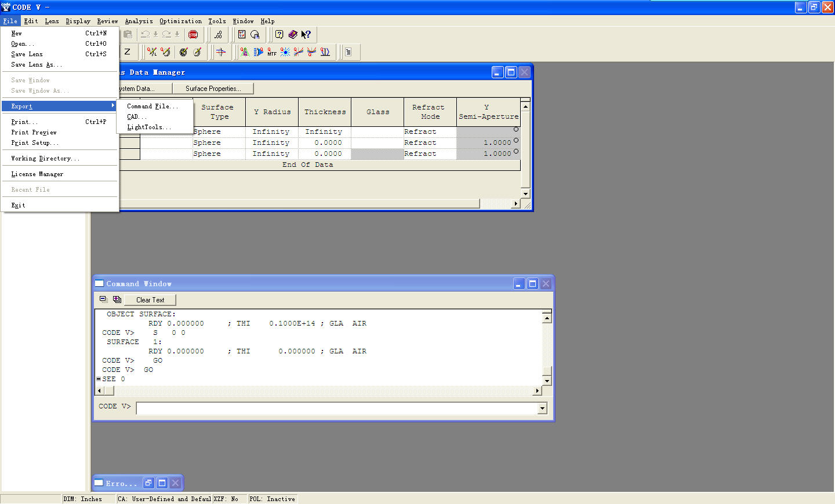The height and width of the screenshot is (504, 835).
Task: Click the decimal places toolbar icon
Action: point(218,35)
